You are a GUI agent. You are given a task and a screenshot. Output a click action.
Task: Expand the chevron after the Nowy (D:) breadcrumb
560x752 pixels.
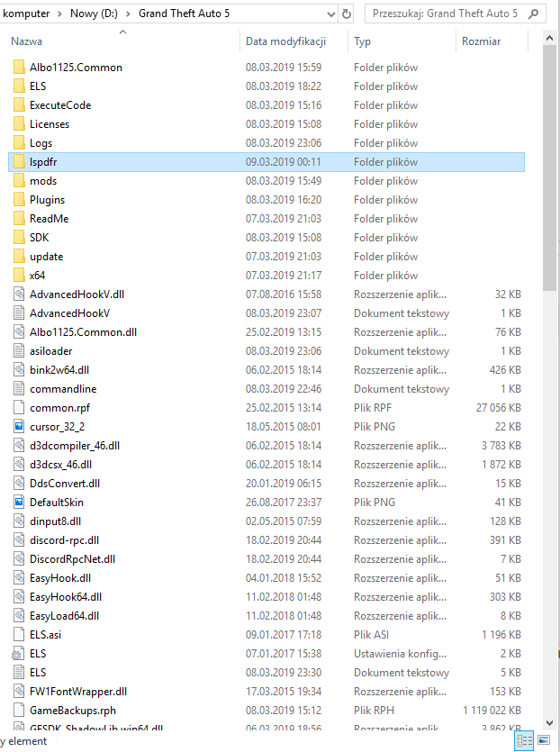[128, 14]
